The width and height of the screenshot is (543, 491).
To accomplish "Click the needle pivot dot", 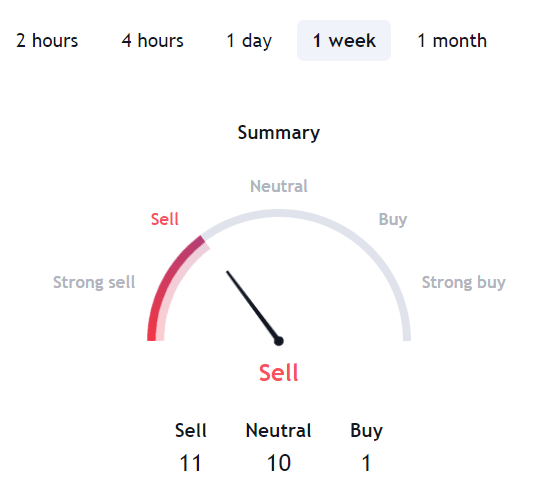I will [279, 341].
